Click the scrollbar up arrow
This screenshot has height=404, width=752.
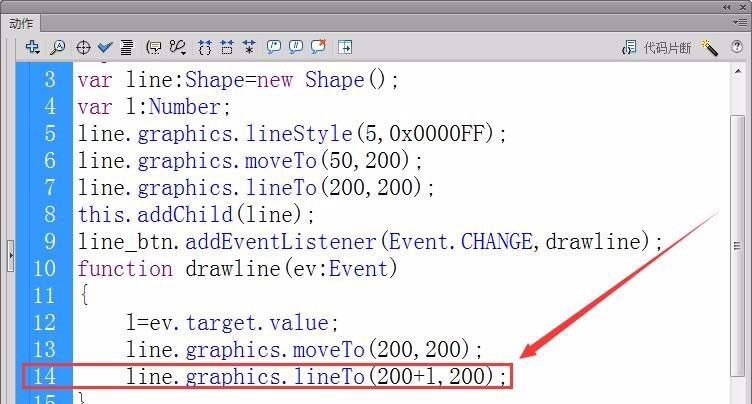(738, 71)
